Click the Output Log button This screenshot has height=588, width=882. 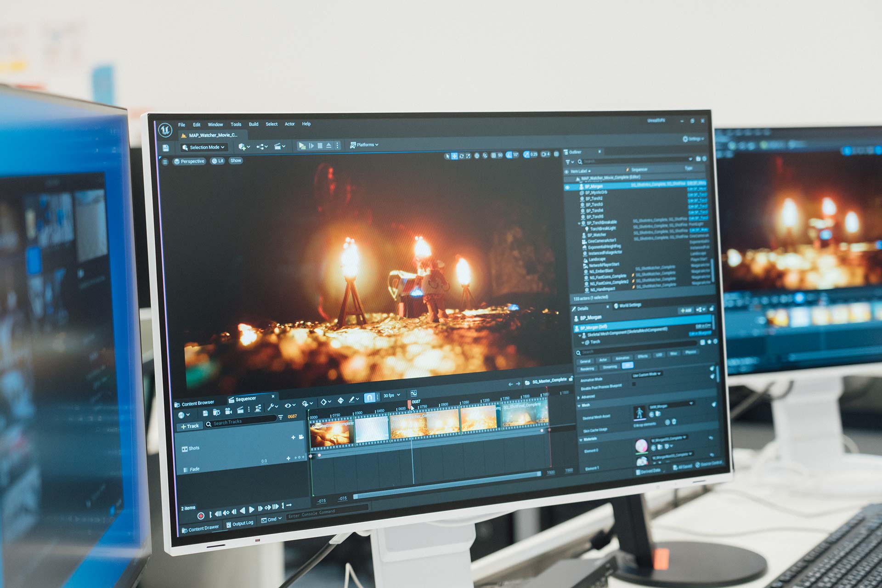pos(239,524)
